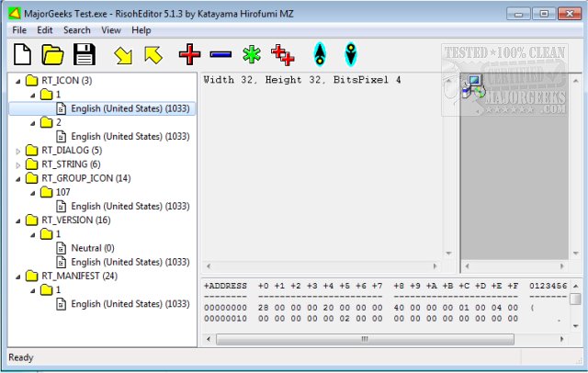This screenshot has width=588, height=373.
Task: Click the New file toolbar icon
Action: coord(22,54)
